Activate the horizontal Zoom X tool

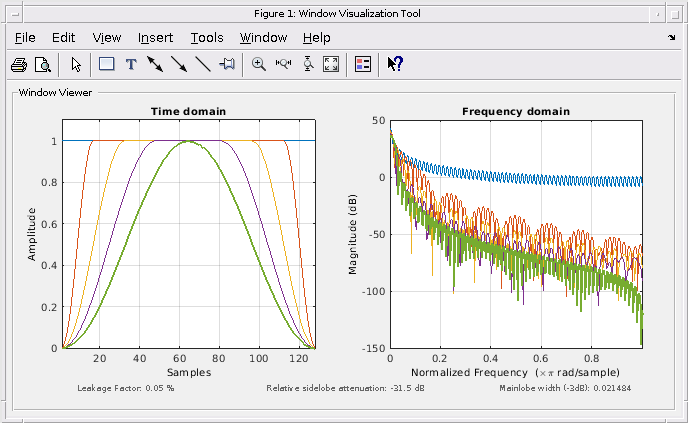tap(283, 64)
